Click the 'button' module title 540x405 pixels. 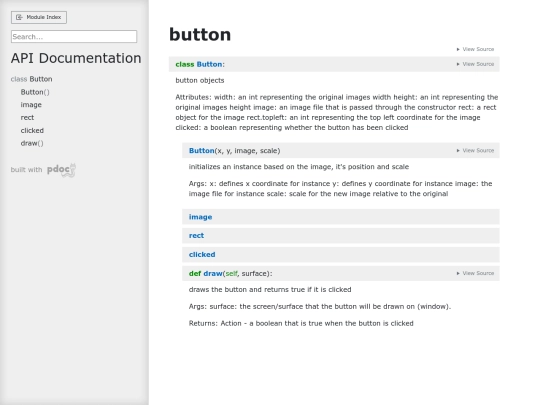point(200,34)
